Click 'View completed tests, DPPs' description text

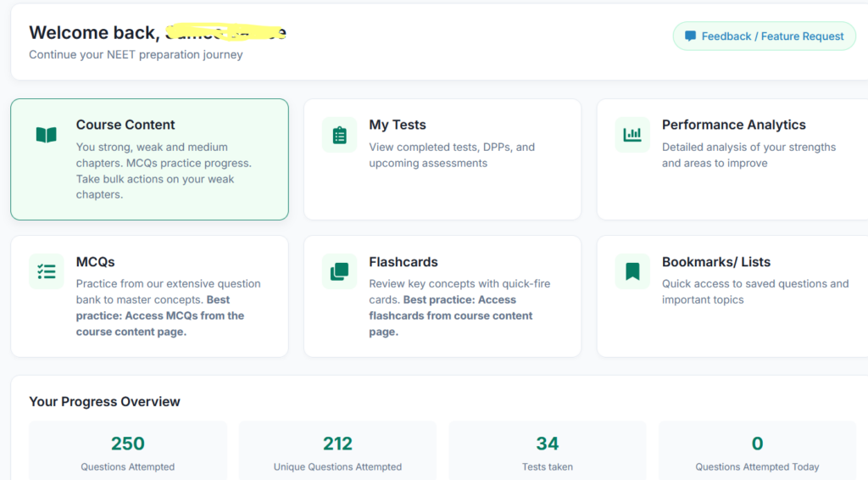point(452,155)
